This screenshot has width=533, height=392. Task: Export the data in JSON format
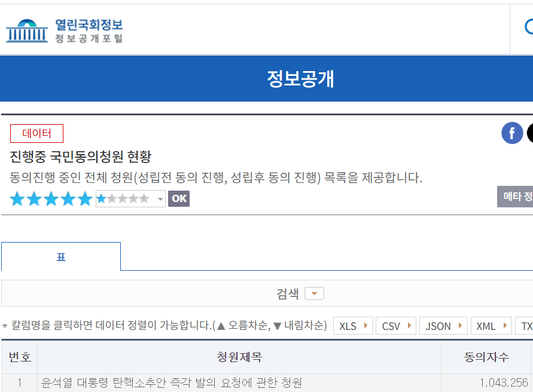coord(443,326)
